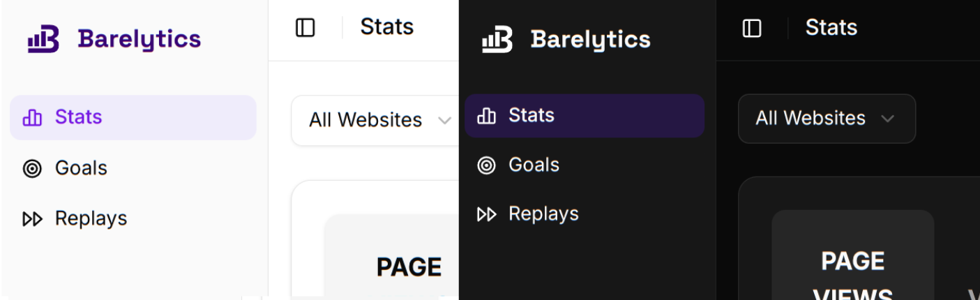
Task: Click the Stats bar chart icon in dark sidebar
Action: (x=486, y=116)
